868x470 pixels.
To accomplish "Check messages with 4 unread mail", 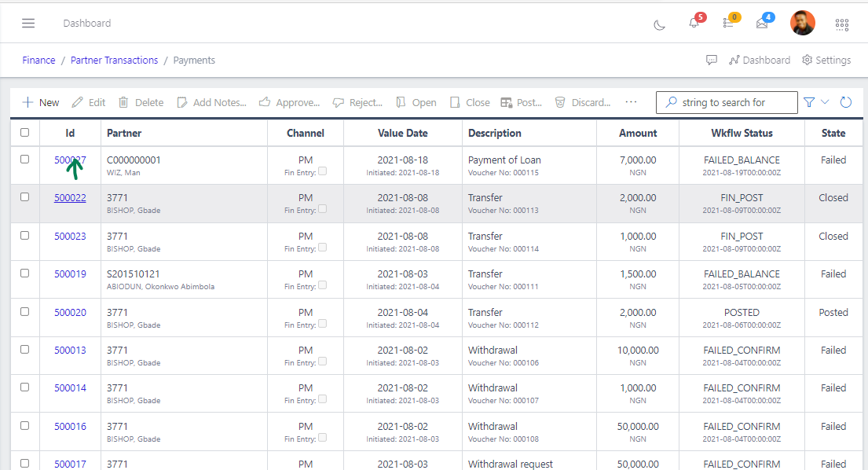I will pos(761,23).
